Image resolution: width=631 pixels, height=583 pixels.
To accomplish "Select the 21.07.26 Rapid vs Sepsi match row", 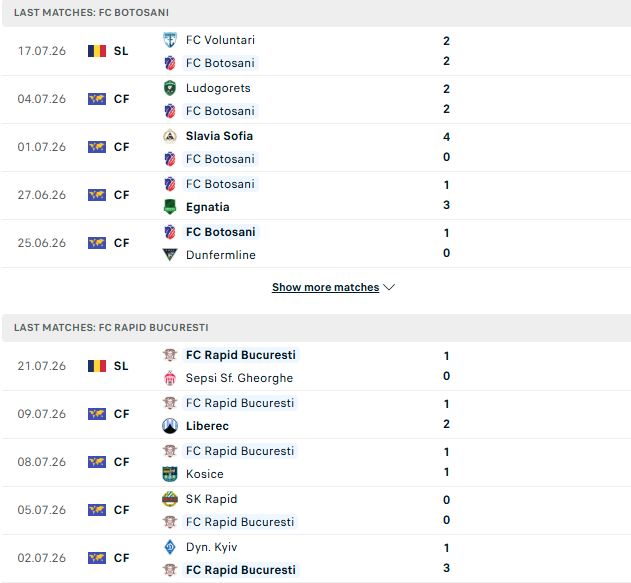I will point(316,366).
